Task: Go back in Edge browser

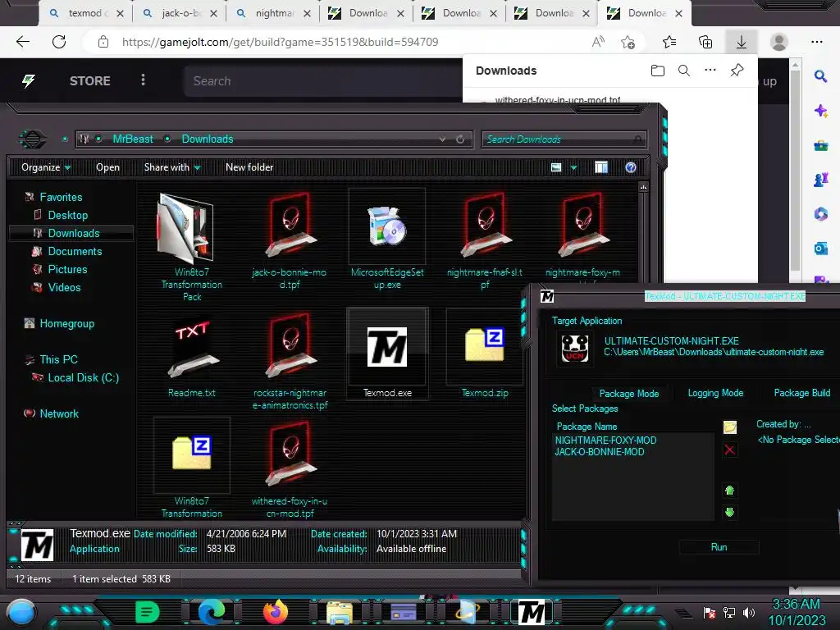Action: 22,42
